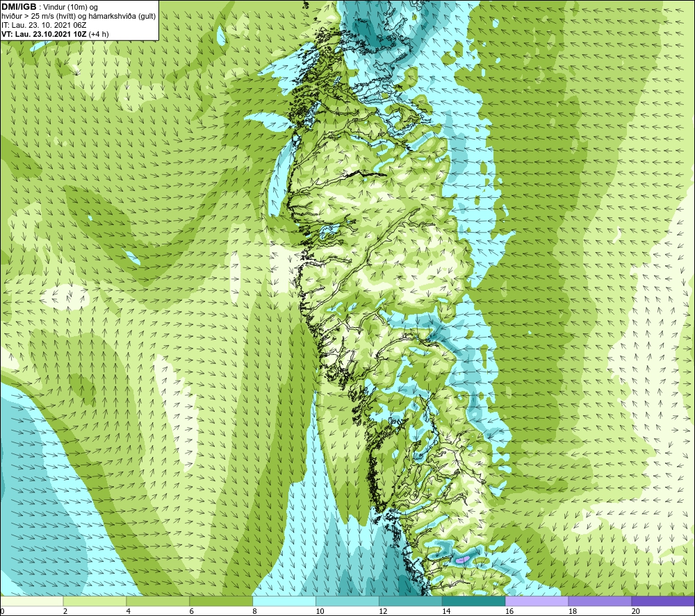Click the 4-6 m/s green legend swatch

tap(158, 601)
